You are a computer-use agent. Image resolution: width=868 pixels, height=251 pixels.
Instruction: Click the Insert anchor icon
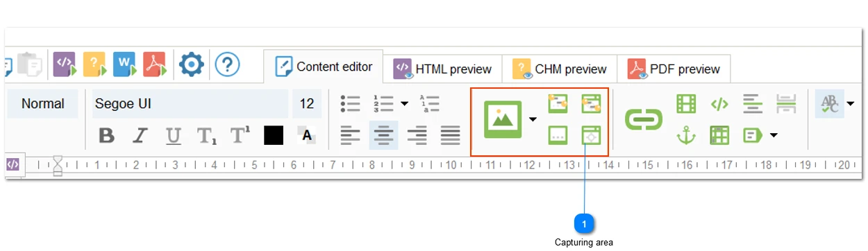686,135
